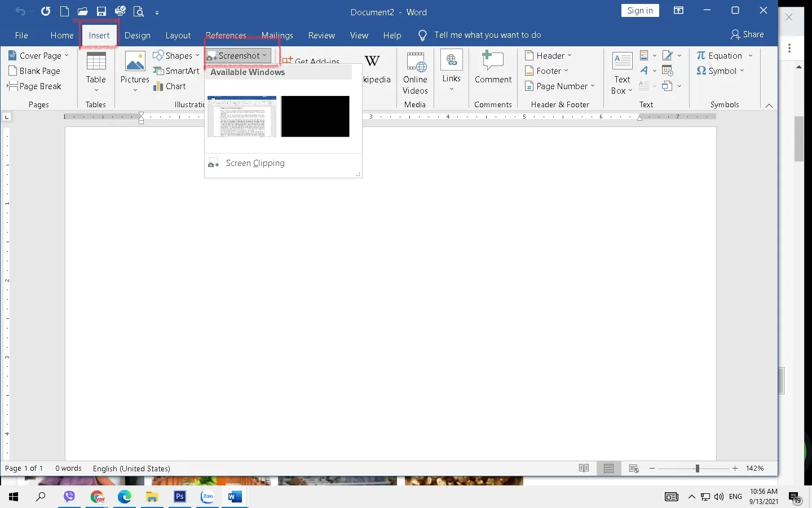The width and height of the screenshot is (812, 508).
Task: Open Photoshop from the taskbar
Action: (x=180, y=497)
